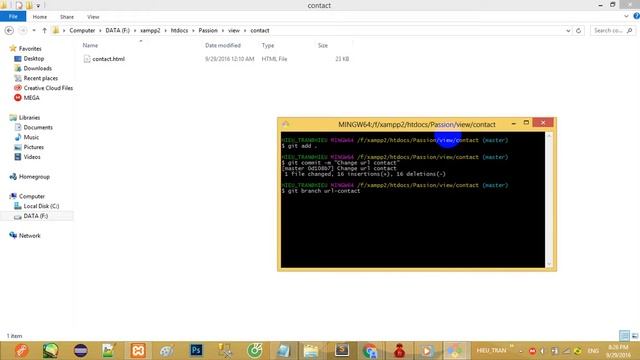Screen dimensions: 640x360
Task: Open Chrome from the taskbar
Action: coord(370,351)
